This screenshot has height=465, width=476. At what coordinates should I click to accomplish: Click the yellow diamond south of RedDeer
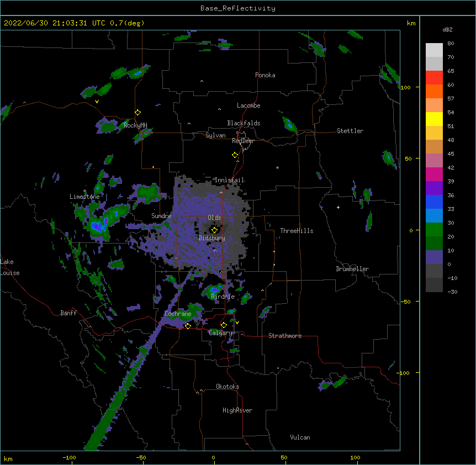[235, 155]
